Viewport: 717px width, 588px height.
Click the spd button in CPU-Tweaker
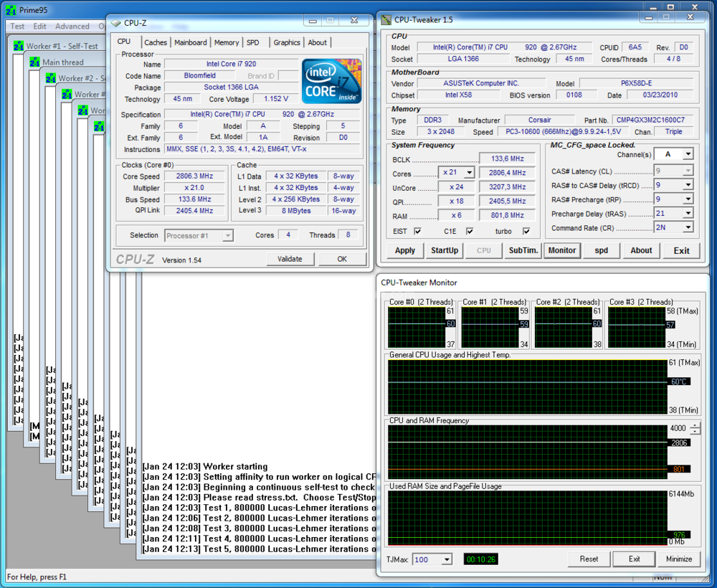coord(602,250)
